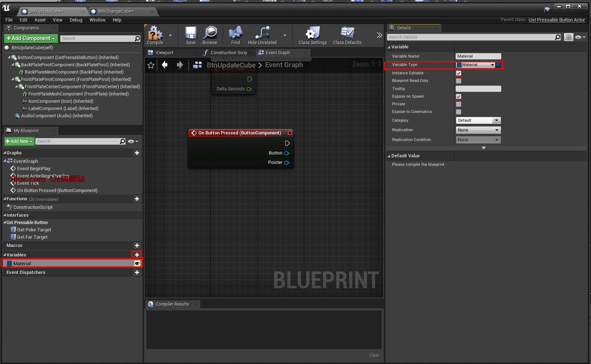Toggle Material variable eye visibility icon
The height and width of the screenshot is (364, 591).
point(137,263)
